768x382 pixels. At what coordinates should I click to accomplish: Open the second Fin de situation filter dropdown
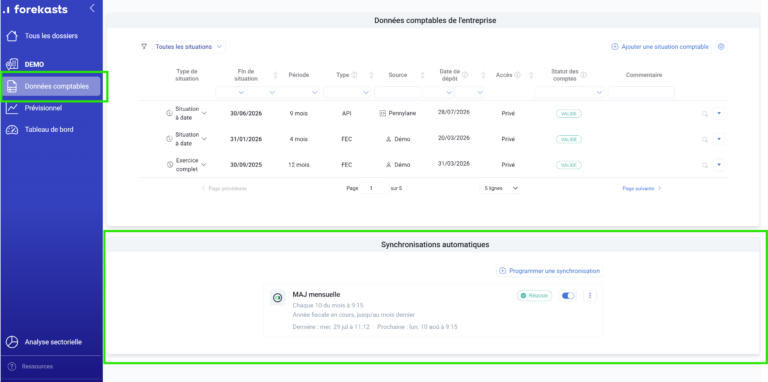[262, 92]
